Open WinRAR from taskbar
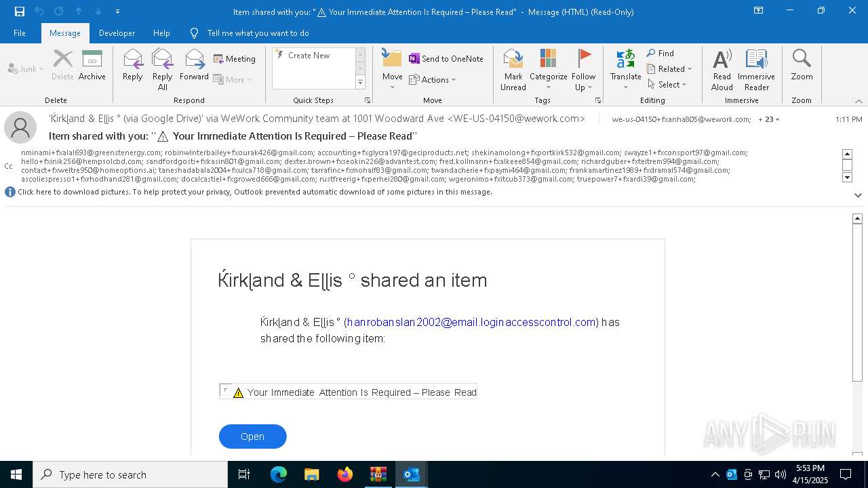Screen dimensions: 868x488 click(378, 474)
